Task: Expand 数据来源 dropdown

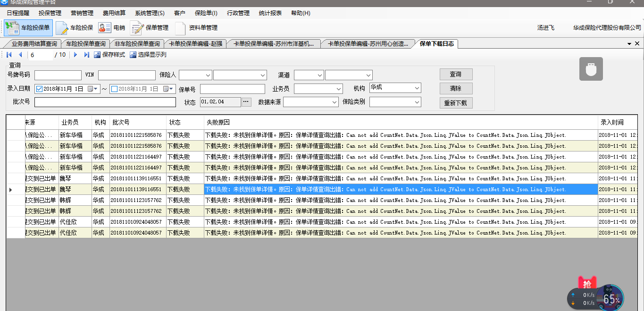Action: click(x=335, y=102)
